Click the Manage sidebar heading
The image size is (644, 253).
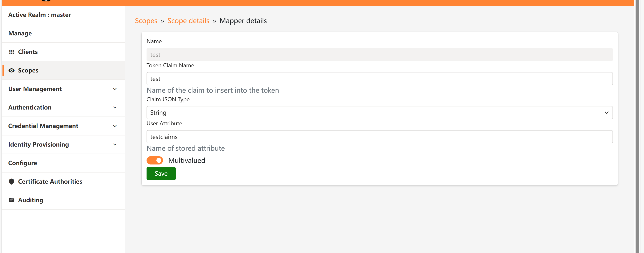[20, 33]
